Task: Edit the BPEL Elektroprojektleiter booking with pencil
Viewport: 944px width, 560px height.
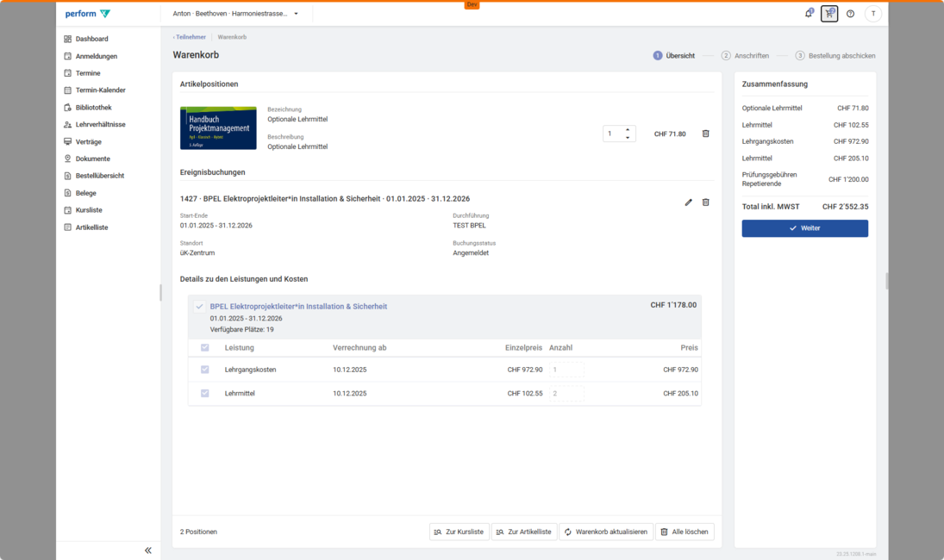Action: pos(688,202)
